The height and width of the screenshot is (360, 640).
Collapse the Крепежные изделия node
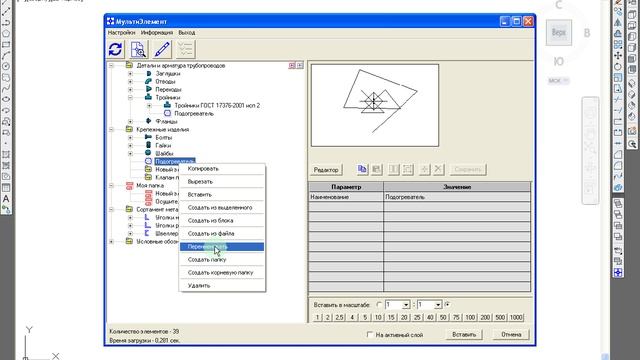(x=111, y=129)
